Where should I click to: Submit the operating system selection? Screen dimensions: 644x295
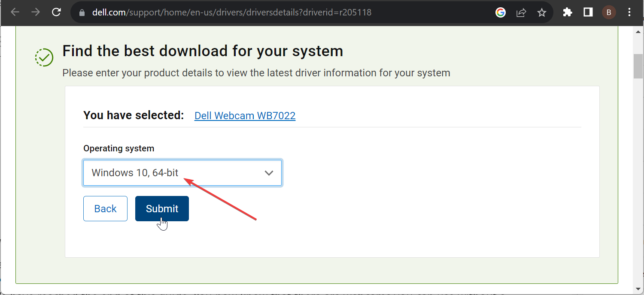click(x=162, y=208)
